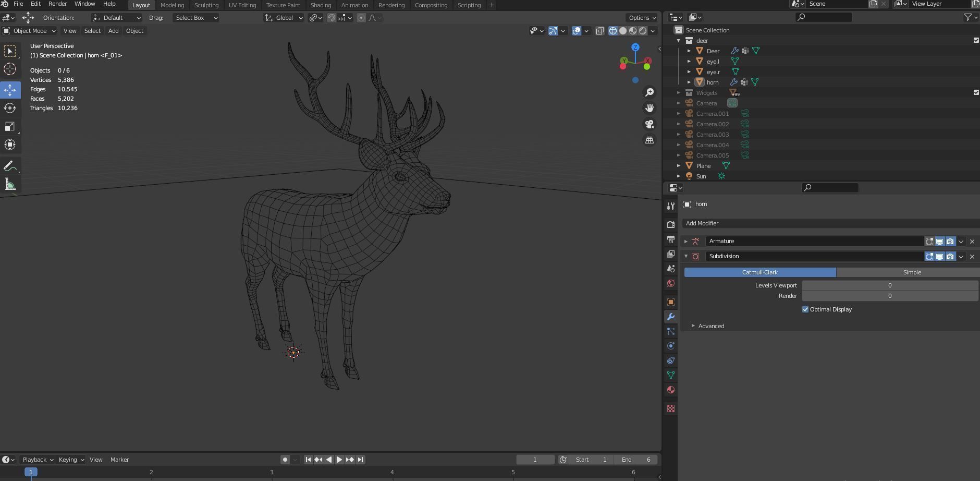Viewport: 980px width, 481px height.
Task: Toggle camera view icon
Action: [x=650, y=124]
